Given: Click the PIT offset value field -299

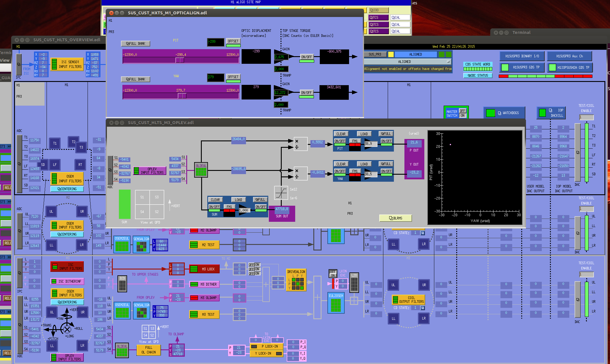Looking at the screenshot, I should [x=216, y=42].
